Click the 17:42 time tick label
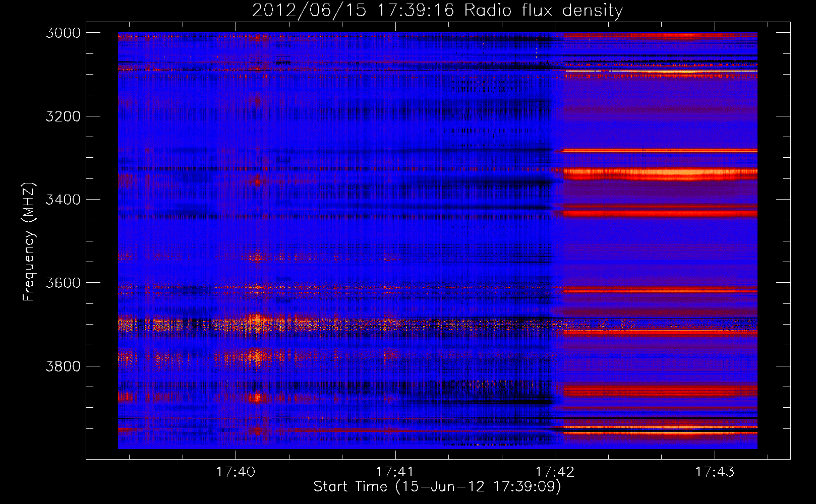816x504 pixels. point(555,472)
